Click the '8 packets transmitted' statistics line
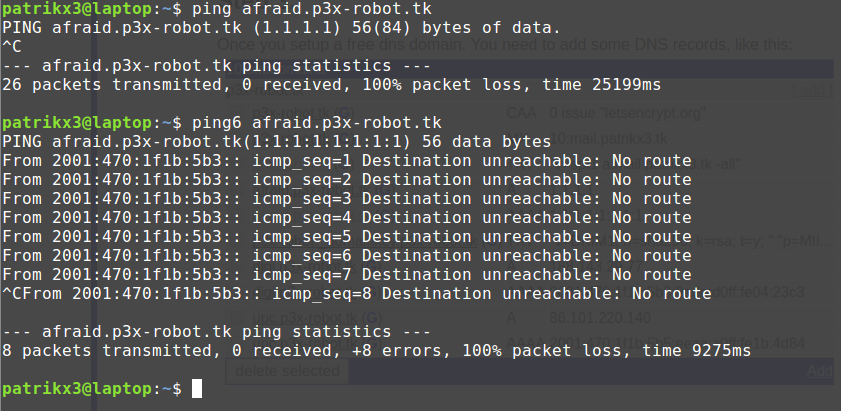The height and width of the screenshot is (411, 841). point(377,351)
